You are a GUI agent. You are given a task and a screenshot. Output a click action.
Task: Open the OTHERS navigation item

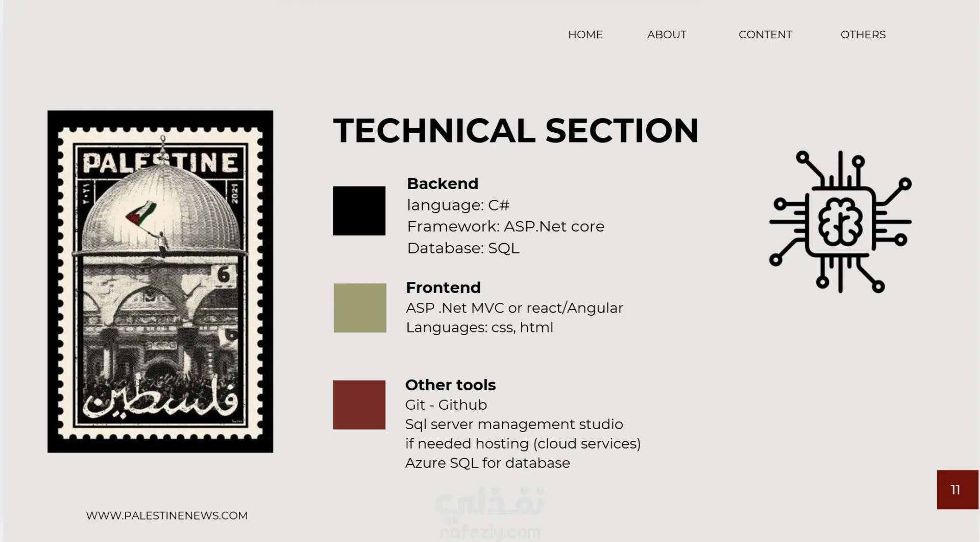(x=863, y=35)
